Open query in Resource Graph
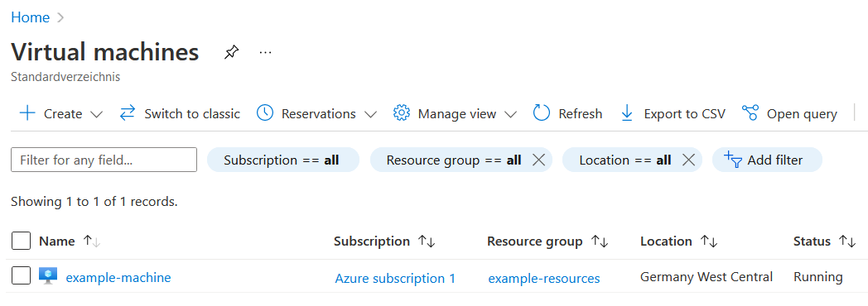Screen dimensions: 868x306 802,114
